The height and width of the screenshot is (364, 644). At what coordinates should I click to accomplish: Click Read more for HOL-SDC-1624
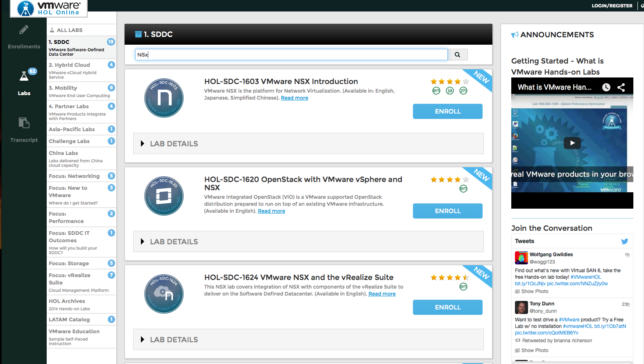[382, 294]
